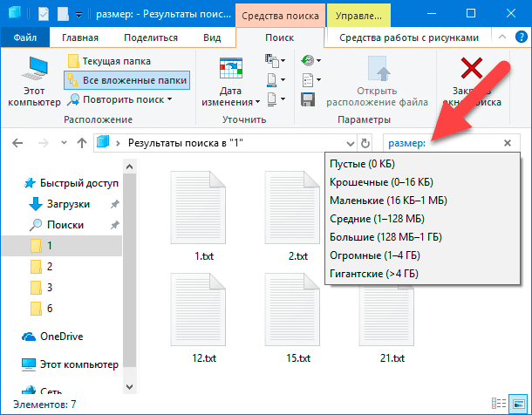The width and height of the screenshot is (532, 415).
Task: Open Advanced options dropdown icon
Action: (310, 80)
